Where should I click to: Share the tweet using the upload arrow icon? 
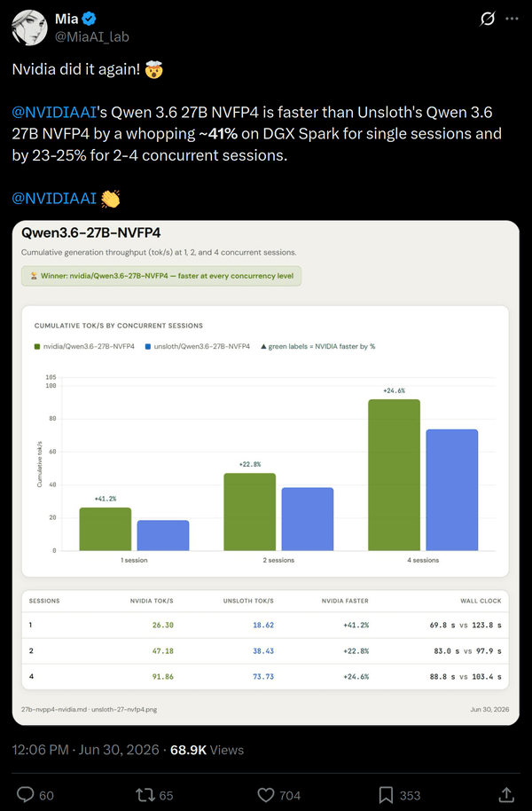point(506,795)
